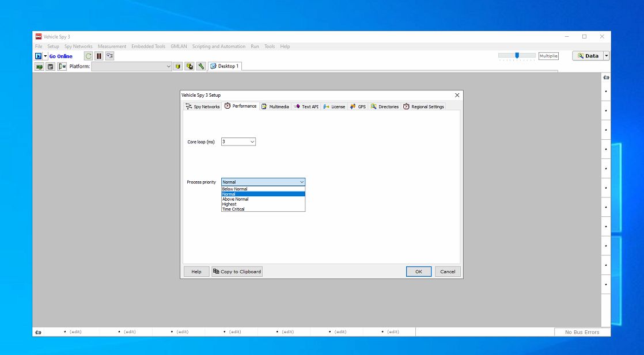Viewport: 644px width, 355px height.
Task: Click the Help button in the setup dialog
Action: [x=196, y=272]
